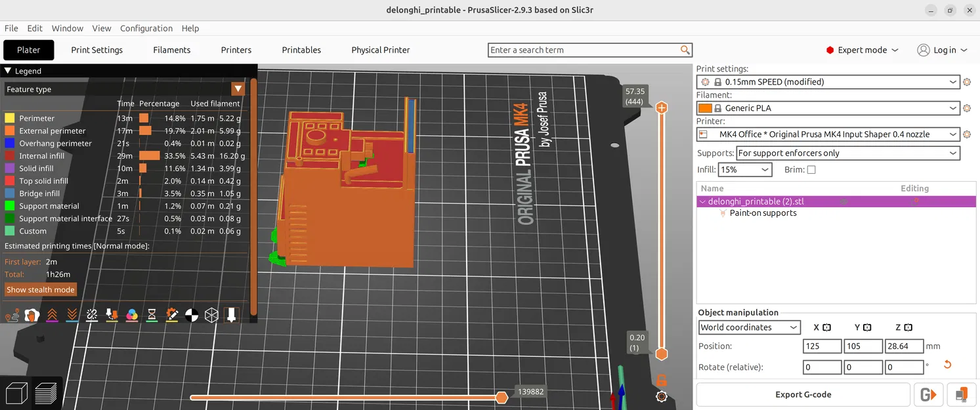Switch to the 3D editor cube view
The image size is (980, 410).
pos(16,392)
